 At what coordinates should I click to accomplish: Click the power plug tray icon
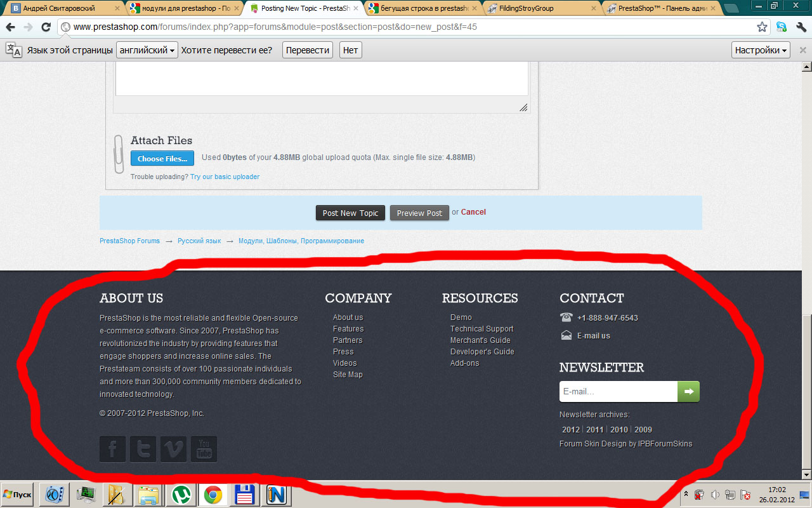pyautogui.click(x=700, y=495)
